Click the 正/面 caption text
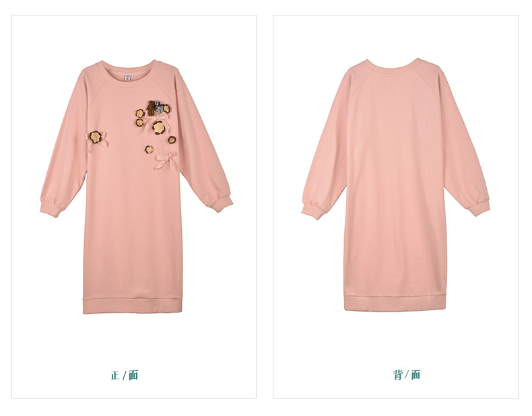This screenshot has height=416, width=532. click(x=125, y=376)
